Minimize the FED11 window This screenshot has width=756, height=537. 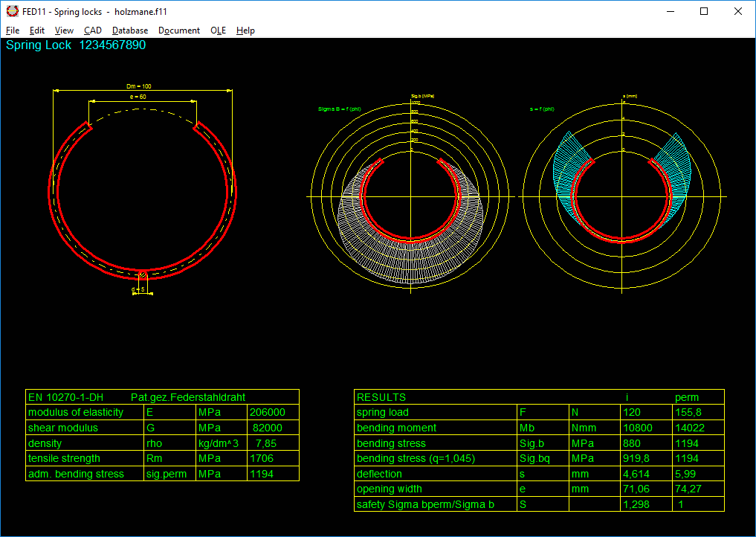point(670,11)
